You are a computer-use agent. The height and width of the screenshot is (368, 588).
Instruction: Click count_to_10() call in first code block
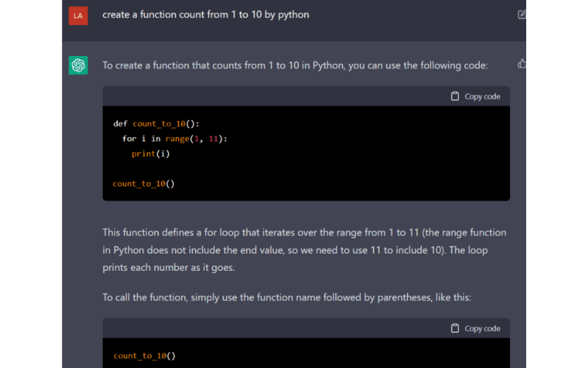point(144,183)
